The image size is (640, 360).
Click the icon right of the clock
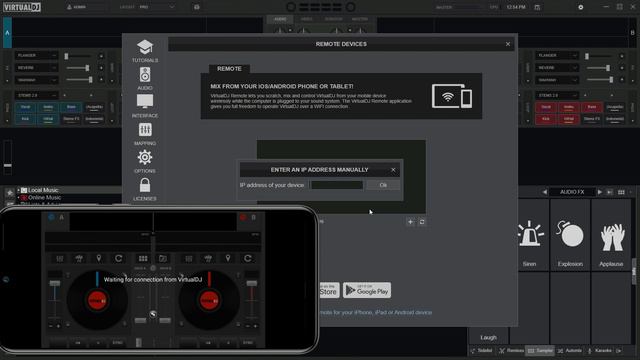point(537,7)
